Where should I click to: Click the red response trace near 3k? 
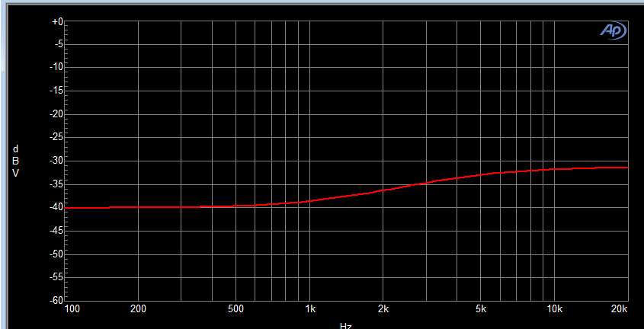click(x=426, y=183)
